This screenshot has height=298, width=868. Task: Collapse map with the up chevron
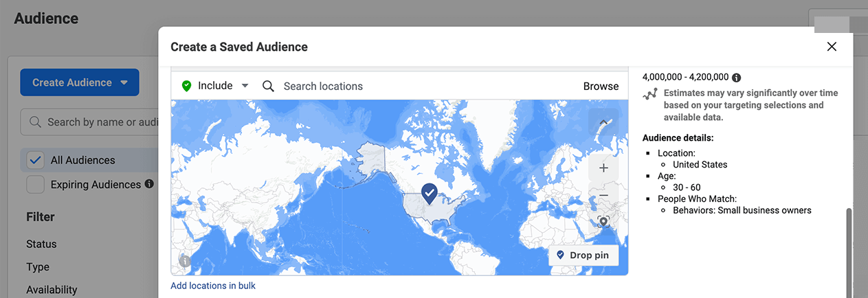point(603,122)
